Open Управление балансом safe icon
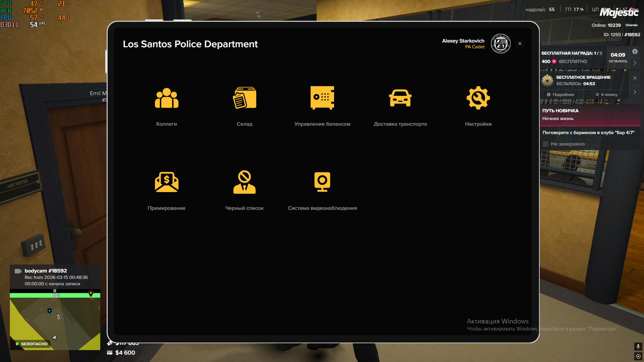Viewport: 644px width, 362px height. (x=322, y=98)
